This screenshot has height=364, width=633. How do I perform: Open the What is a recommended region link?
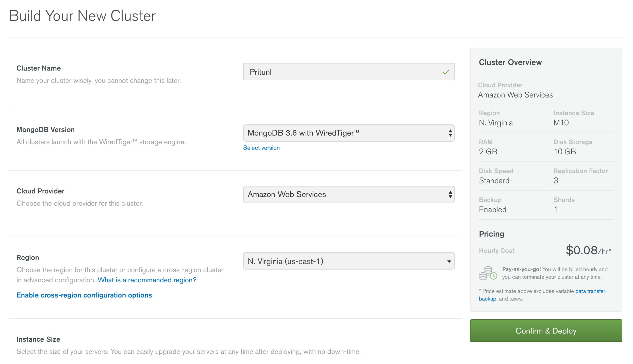click(x=147, y=280)
